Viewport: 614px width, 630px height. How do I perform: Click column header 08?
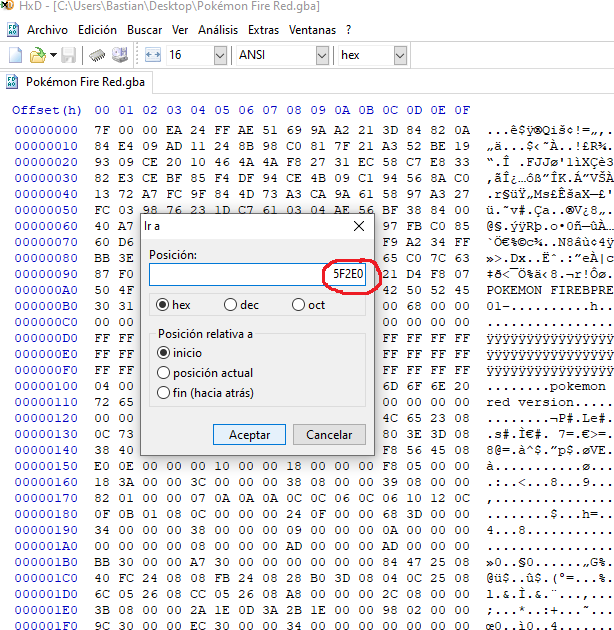pyautogui.click(x=294, y=110)
